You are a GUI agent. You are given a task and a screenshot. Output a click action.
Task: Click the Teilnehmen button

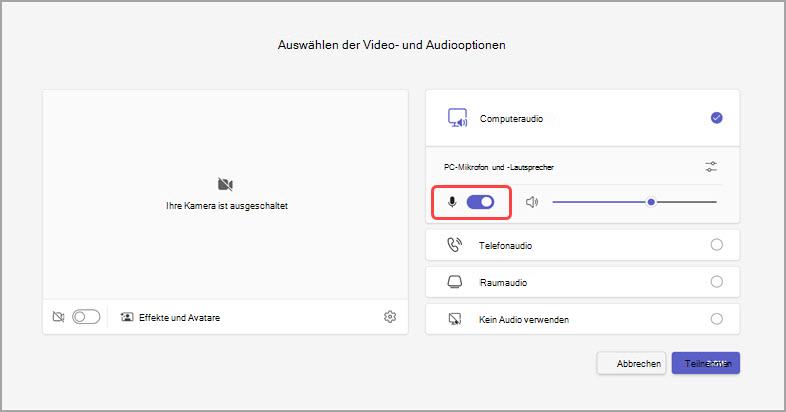pos(706,363)
